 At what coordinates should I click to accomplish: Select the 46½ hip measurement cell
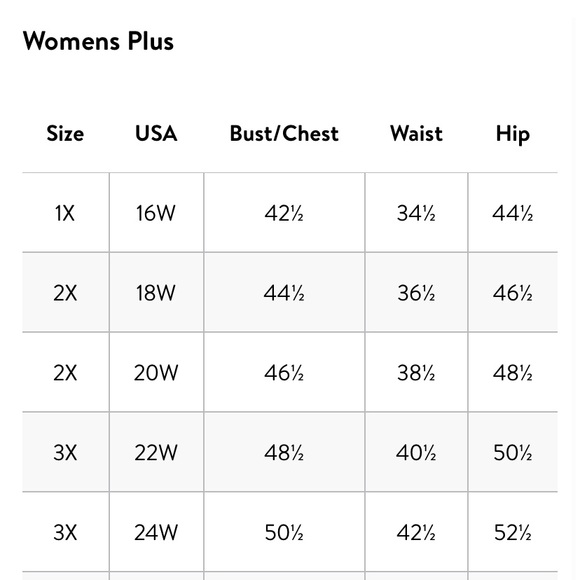513,293
